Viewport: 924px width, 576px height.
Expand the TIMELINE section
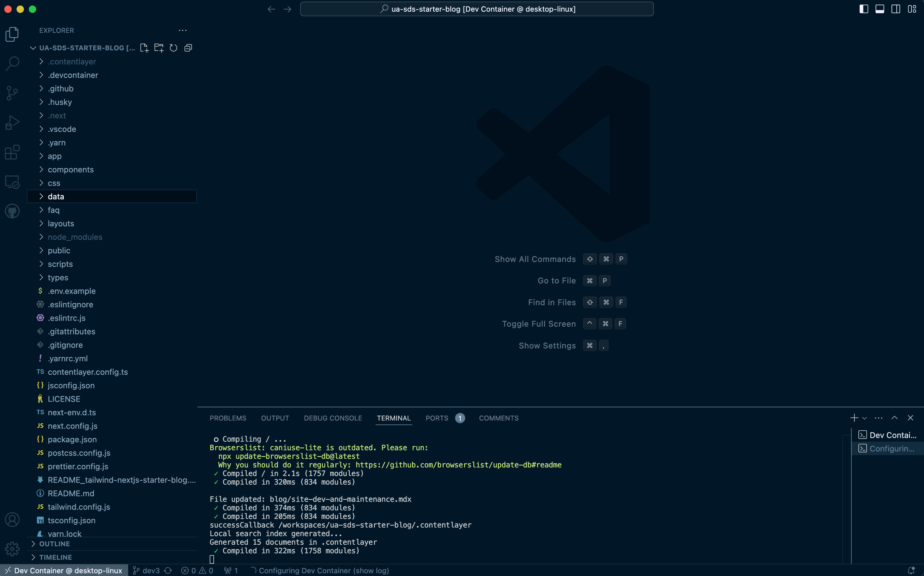click(x=112, y=557)
